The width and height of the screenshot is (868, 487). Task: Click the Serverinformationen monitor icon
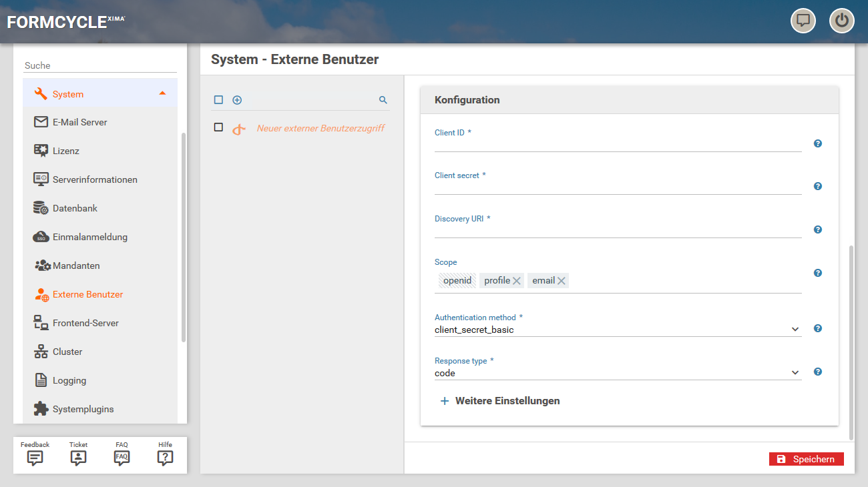coord(41,179)
